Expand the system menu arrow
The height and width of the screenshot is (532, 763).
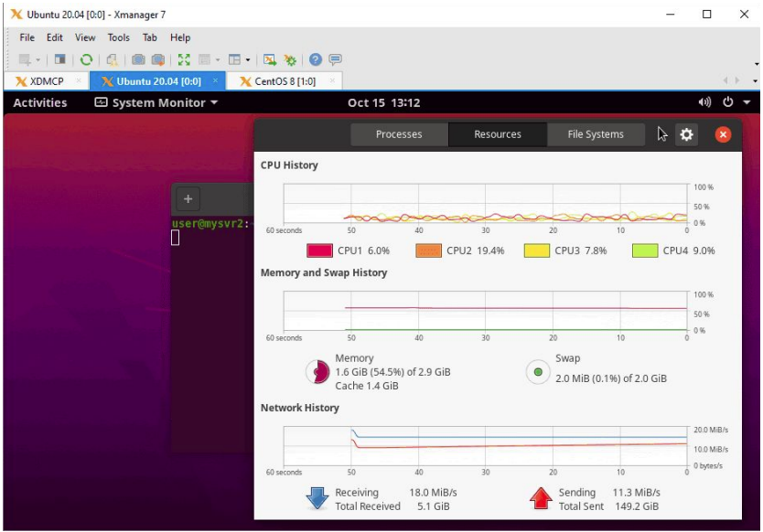(x=747, y=102)
